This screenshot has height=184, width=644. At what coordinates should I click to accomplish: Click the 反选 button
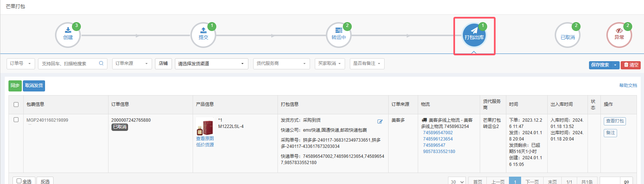pos(45,181)
